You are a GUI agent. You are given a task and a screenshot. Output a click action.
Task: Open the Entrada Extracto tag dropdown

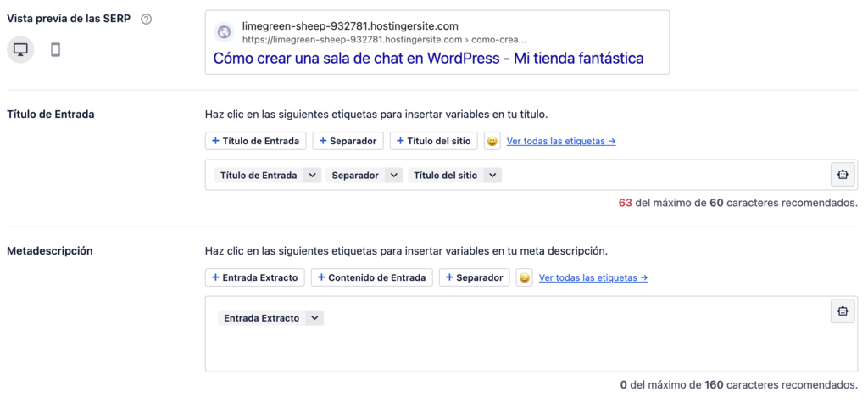click(314, 318)
